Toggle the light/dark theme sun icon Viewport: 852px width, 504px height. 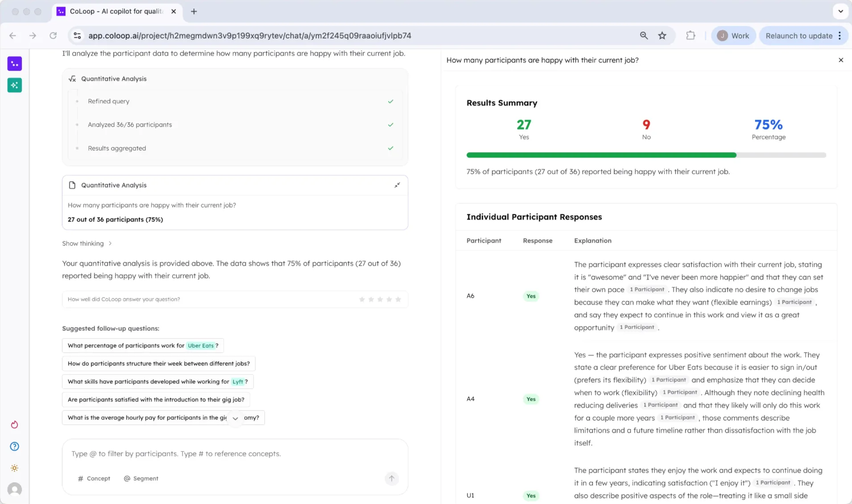[15, 468]
